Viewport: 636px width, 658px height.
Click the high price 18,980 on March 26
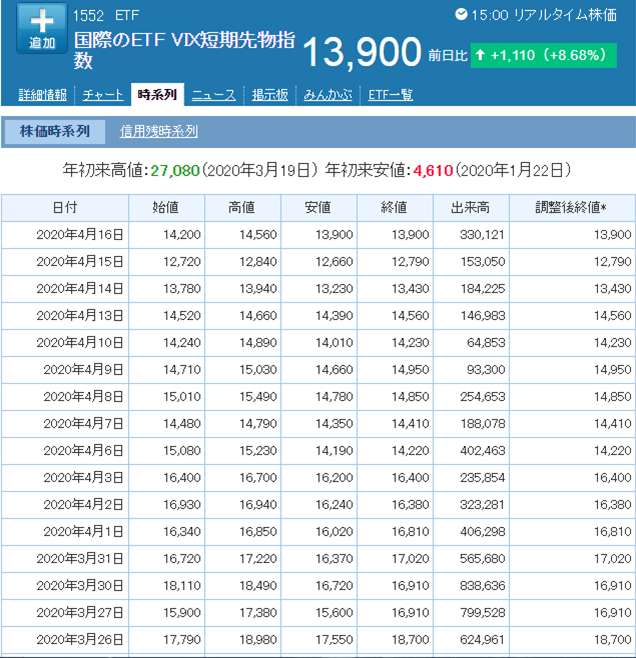tap(258, 640)
